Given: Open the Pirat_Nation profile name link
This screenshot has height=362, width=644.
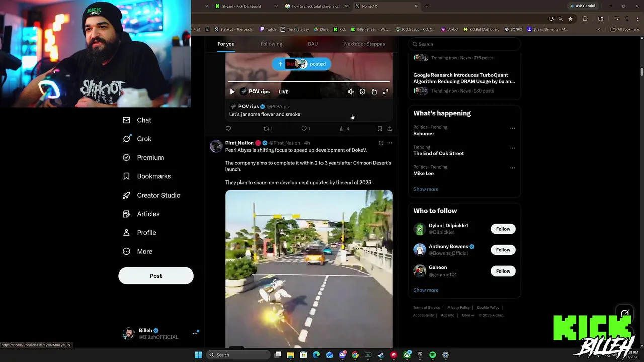Looking at the screenshot, I should [x=239, y=143].
